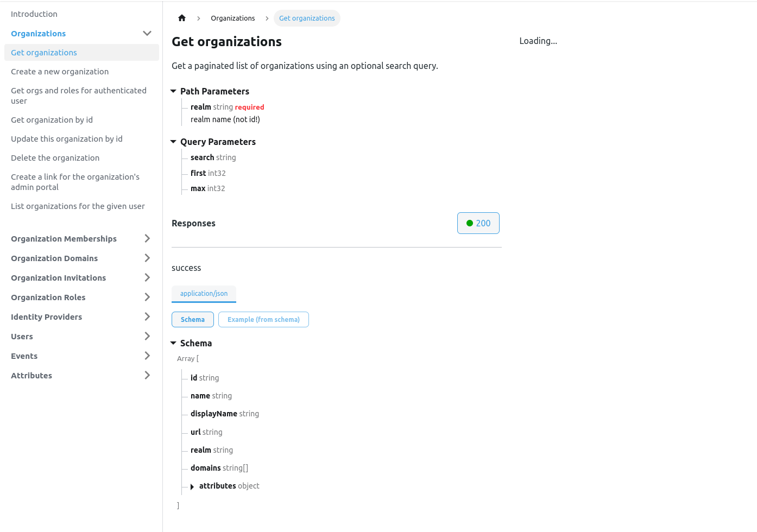Click the Users section chevron icon
This screenshot has height=532, width=757.
pyautogui.click(x=147, y=336)
